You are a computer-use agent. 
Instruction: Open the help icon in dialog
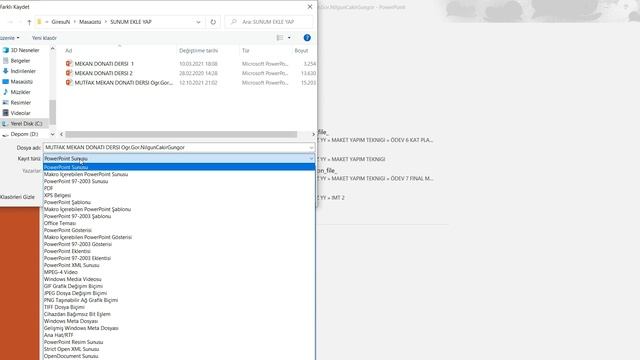click(307, 38)
